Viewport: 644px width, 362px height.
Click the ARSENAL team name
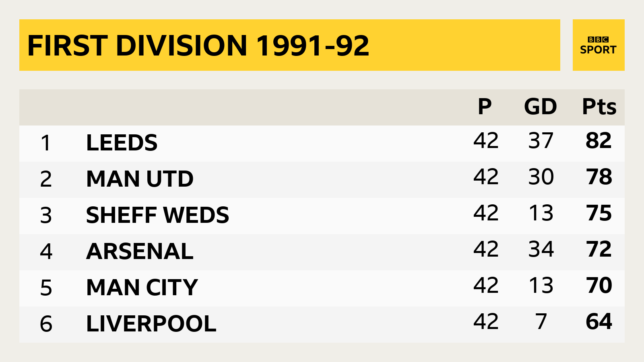tap(140, 251)
